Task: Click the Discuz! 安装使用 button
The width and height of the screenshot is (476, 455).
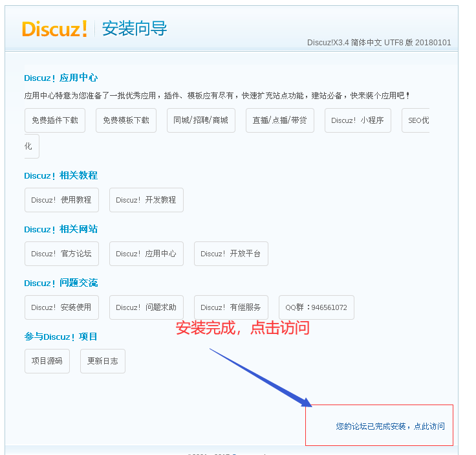Action: [x=61, y=307]
